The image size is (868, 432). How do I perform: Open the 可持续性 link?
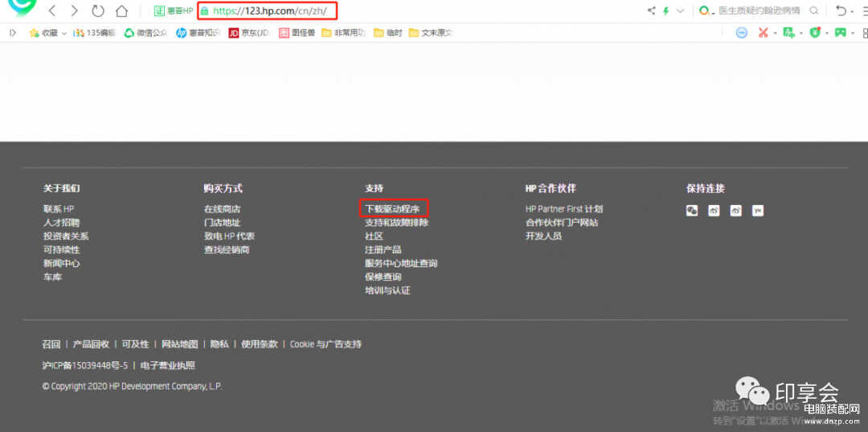pos(61,249)
